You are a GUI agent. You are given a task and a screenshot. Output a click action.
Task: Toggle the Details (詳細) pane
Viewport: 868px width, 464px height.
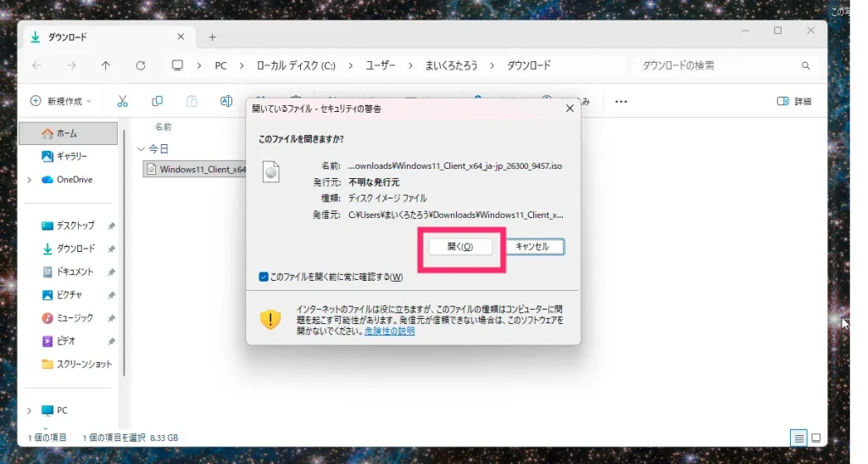(x=794, y=101)
